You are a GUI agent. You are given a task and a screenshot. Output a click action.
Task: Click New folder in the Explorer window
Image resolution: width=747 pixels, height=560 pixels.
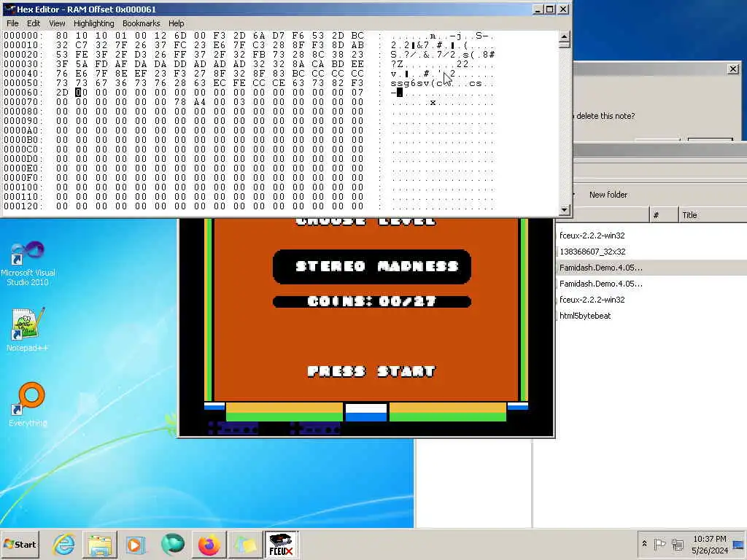click(x=608, y=194)
